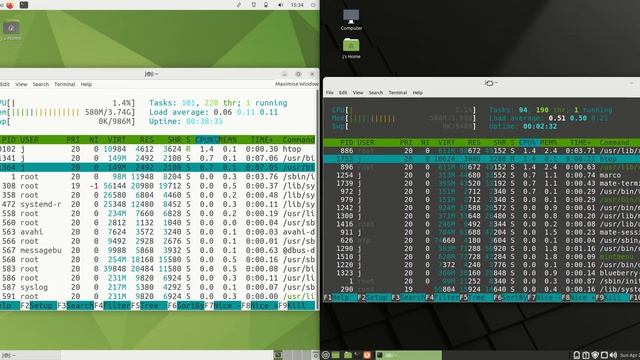Image resolution: width=640 pixels, height=360 pixels.
Task: Open left terminal's View menu
Action: point(21,84)
